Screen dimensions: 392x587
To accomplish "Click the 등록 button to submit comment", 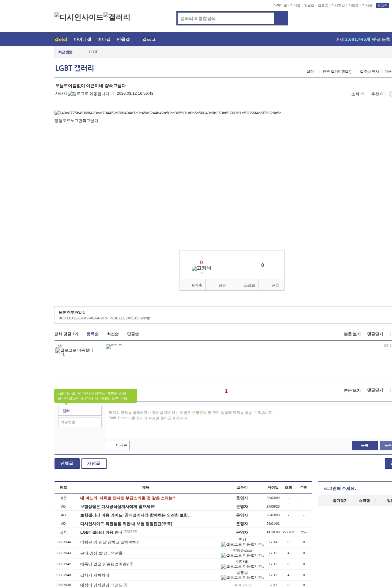I will tap(364, 445).
